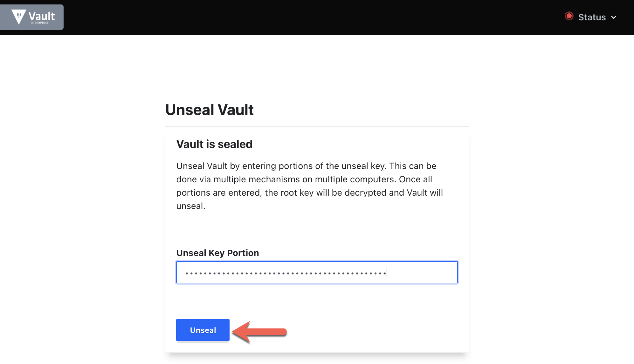Click the "Unseal Key Portion" field label
Viewport: 634px width, 364px height.
[217, 253]
